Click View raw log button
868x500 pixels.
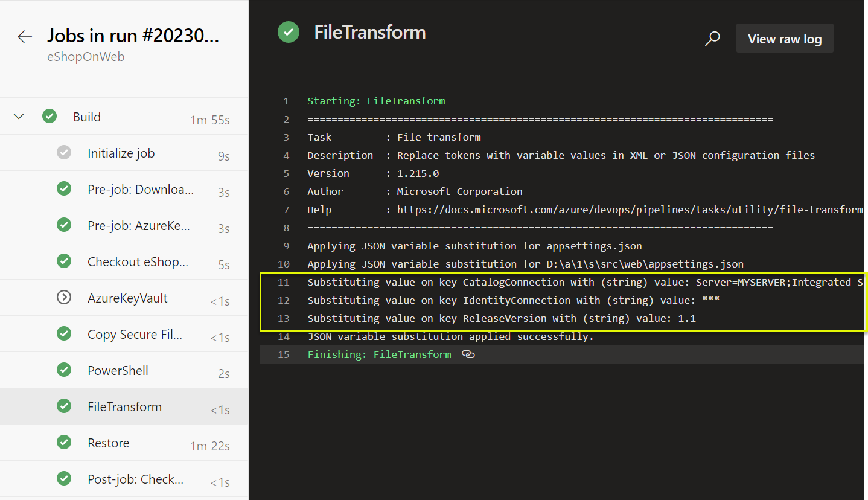(x=785, y=39)
